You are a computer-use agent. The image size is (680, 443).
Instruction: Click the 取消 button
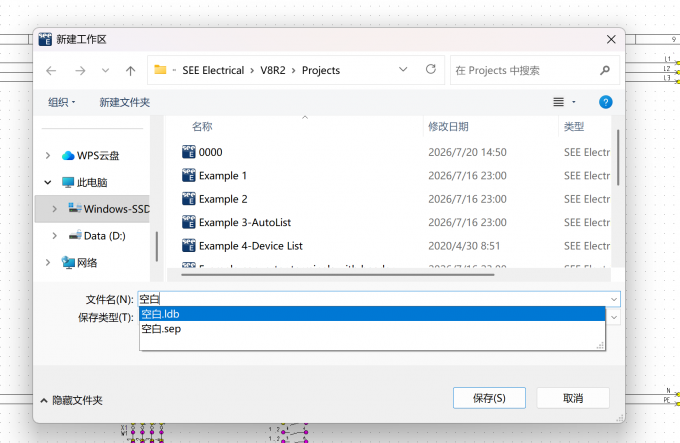(573, 398)
